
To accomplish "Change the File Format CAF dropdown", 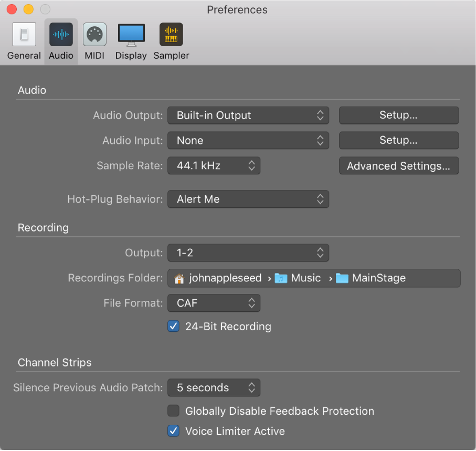I will coord(214,303).
